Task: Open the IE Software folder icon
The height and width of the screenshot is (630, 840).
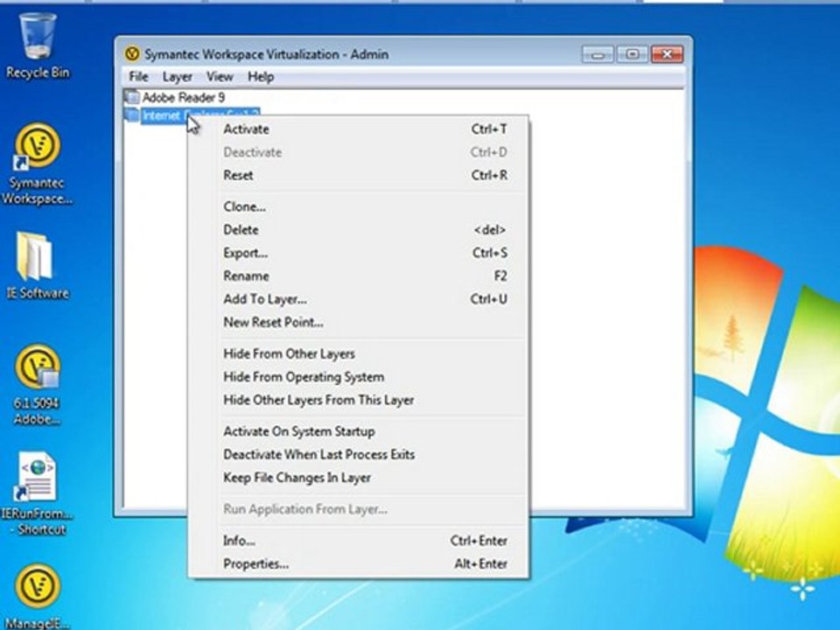Action: tap(37, 266)
